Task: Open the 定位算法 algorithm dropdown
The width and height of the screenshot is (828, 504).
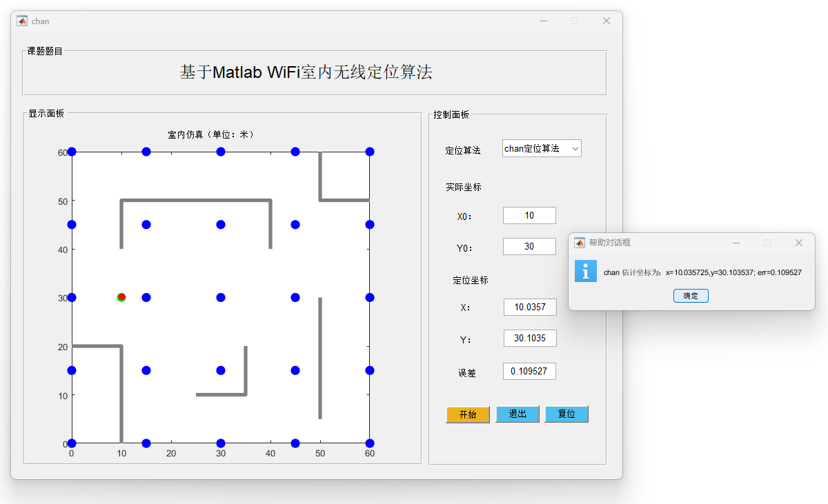Action: pos(542,148)
